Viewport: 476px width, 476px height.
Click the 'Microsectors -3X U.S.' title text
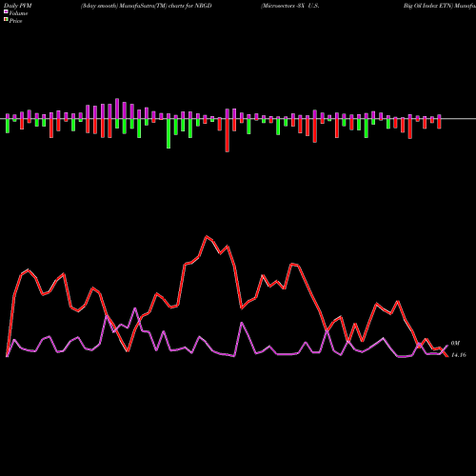coord(290,6)
